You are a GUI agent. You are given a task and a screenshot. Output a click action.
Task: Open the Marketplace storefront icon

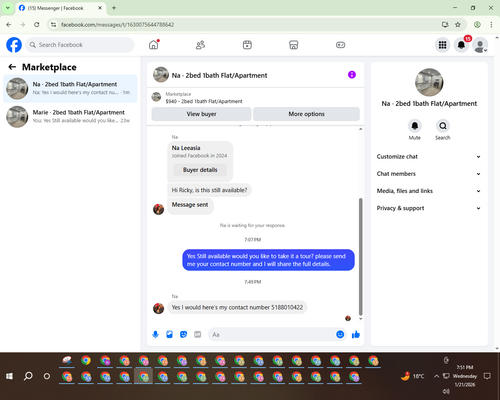point(294,45)
